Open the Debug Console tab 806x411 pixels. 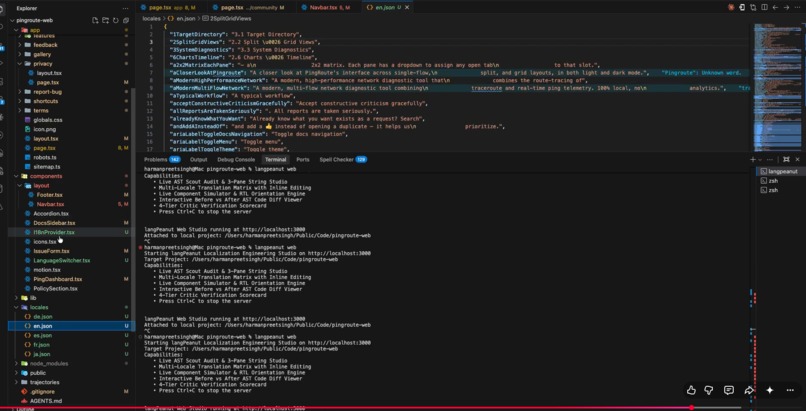pyautogui.click(x=236, y=160)
